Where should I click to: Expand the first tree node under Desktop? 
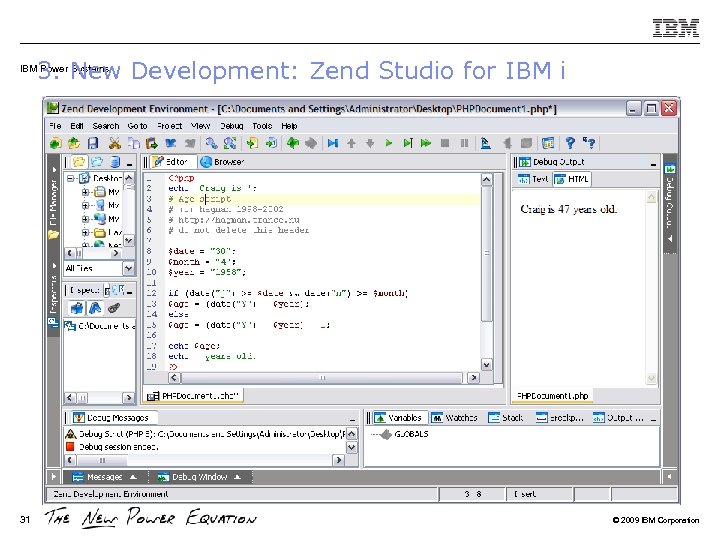point(85,192)
